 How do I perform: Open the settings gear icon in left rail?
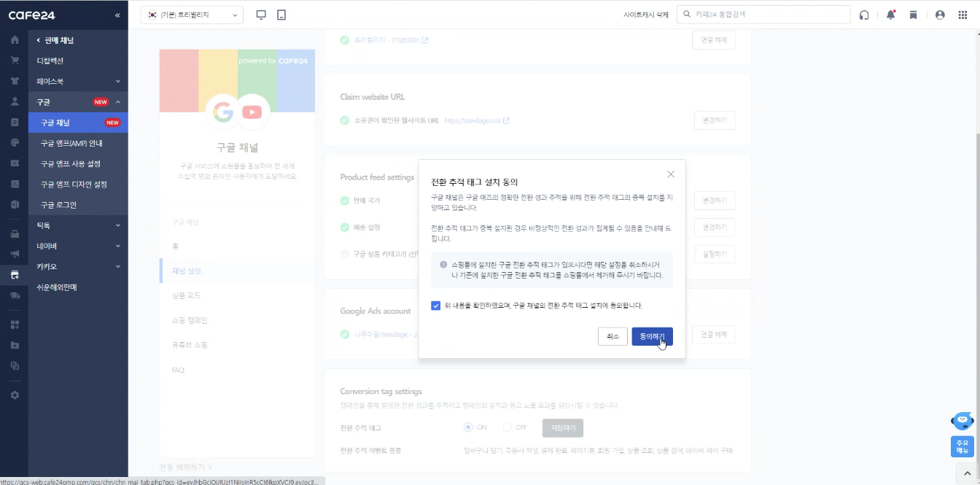tap(15, 395)
